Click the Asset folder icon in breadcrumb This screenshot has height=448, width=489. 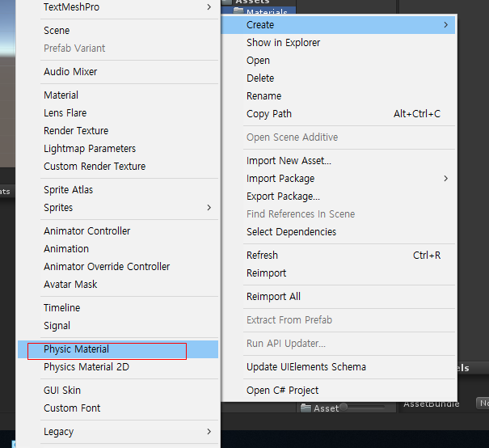point(306,408)
